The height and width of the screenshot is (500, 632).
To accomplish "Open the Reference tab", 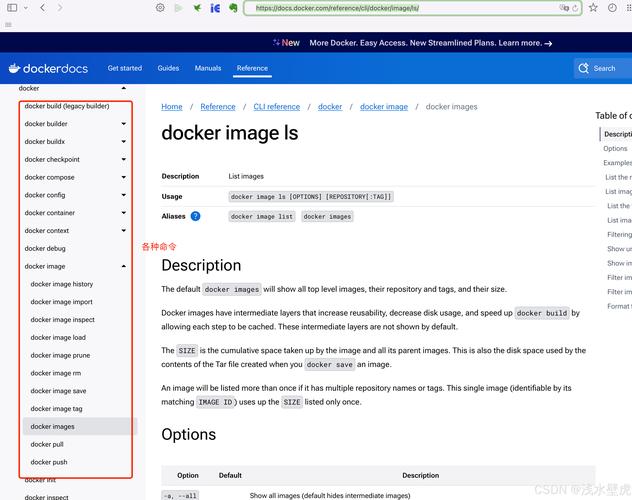I will tap(252, 68).
